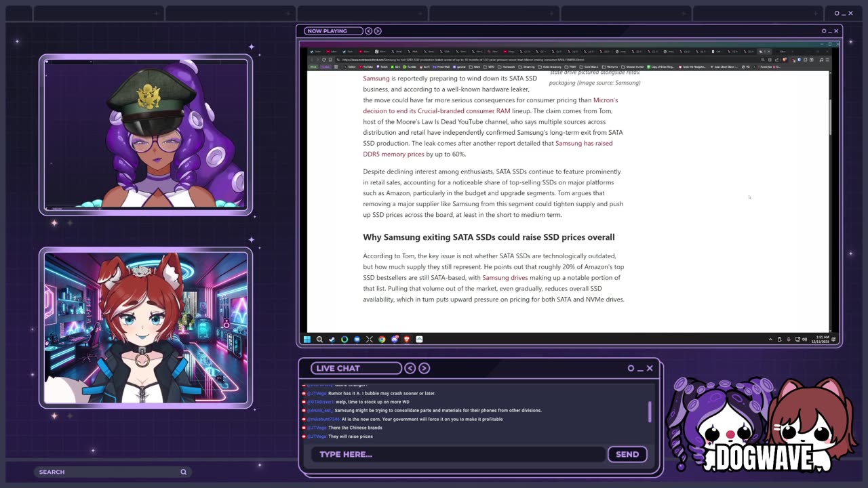Click the browser page vertical scrollbar
This screenshot has width=868, height=488.
pyautogui.click(x=831, y=119)
